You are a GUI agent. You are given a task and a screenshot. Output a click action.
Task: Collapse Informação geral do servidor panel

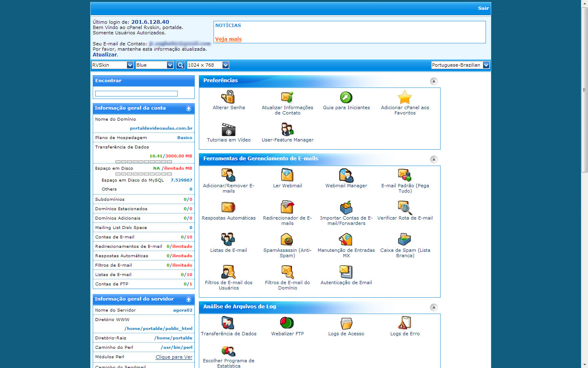pos(189,300)
